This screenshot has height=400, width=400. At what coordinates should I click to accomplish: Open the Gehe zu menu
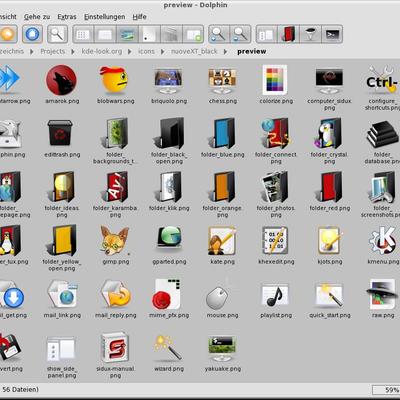click(37, 17)
